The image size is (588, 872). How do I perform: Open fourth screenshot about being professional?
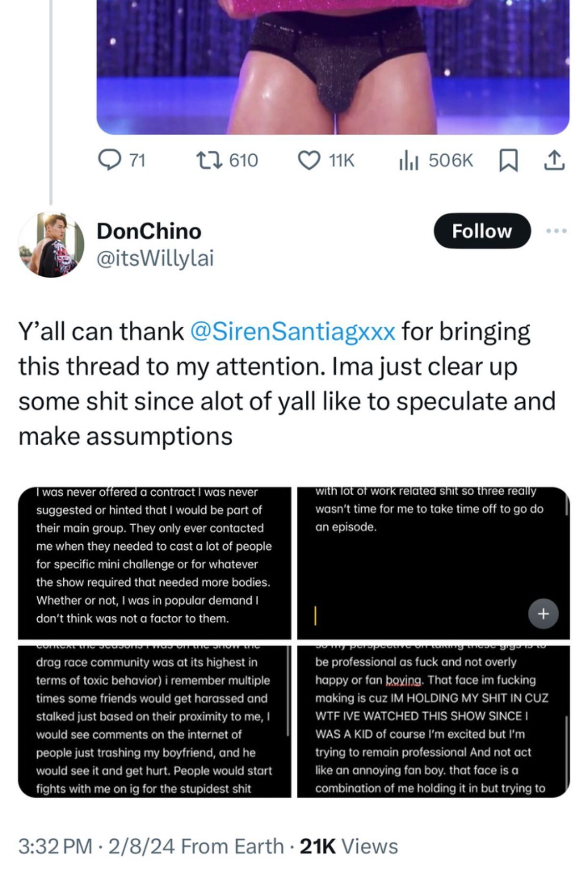[x=433, y=721]
